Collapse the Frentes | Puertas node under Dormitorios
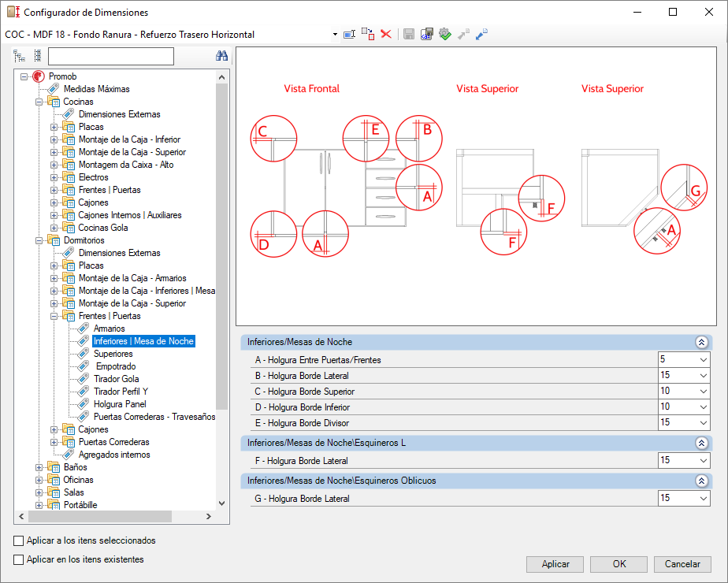728x583 pixels. pos(54,316)
